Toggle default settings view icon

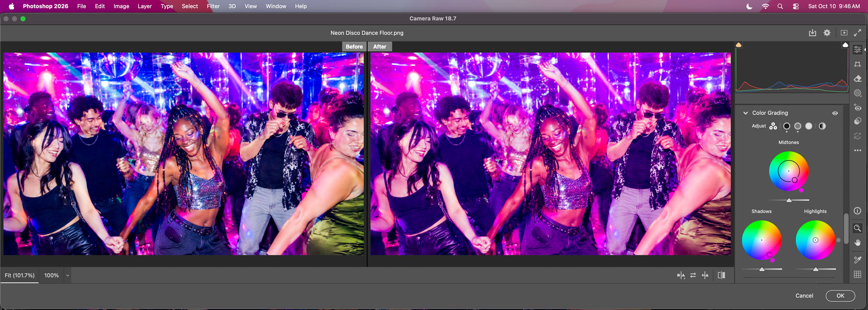pos(721,275)
